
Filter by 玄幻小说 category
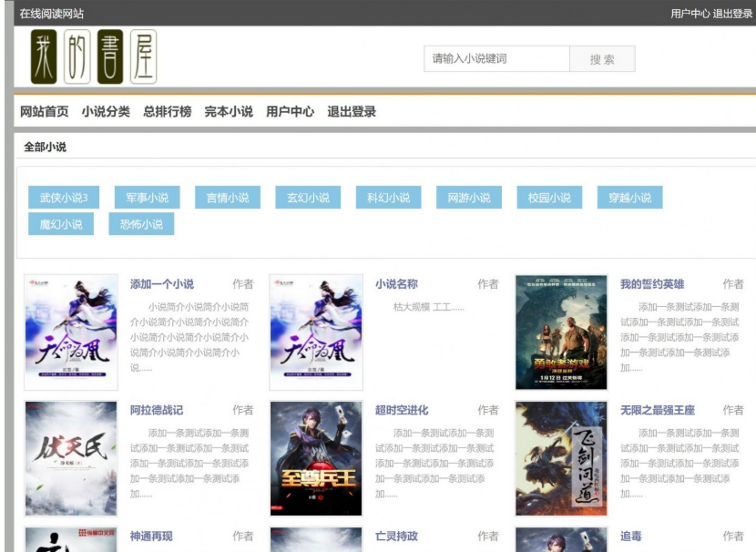point(308,198)
